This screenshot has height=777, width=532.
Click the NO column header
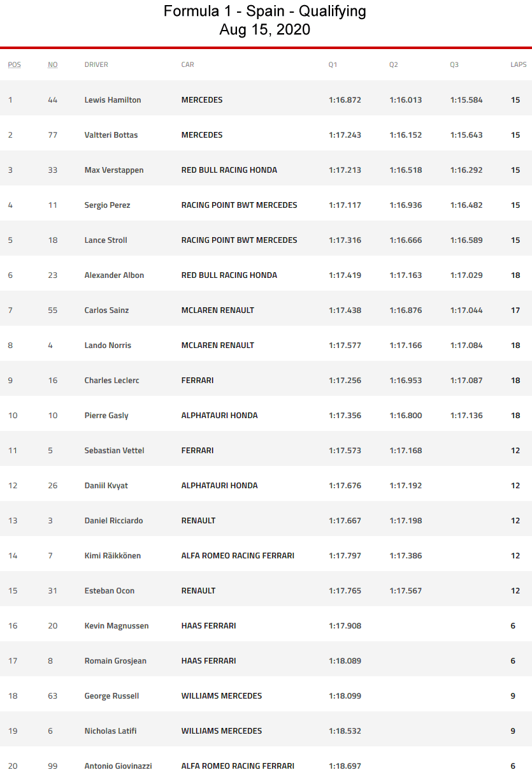(53, 64)
